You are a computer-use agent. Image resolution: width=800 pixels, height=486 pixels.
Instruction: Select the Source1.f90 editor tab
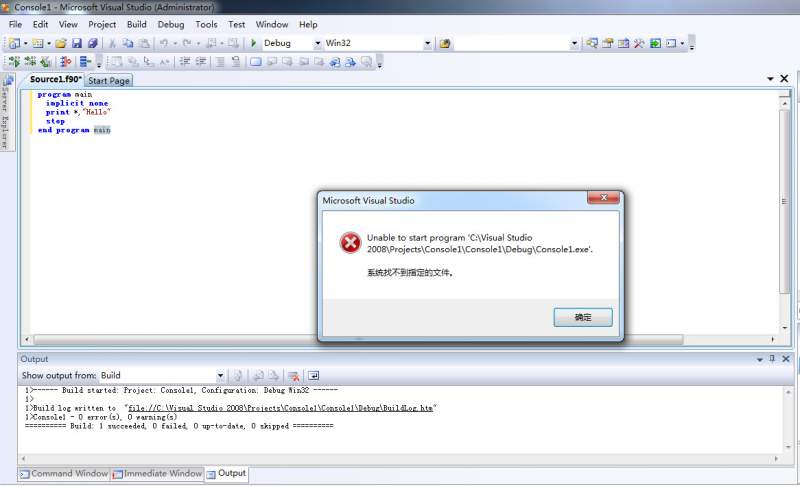(55, 80)
